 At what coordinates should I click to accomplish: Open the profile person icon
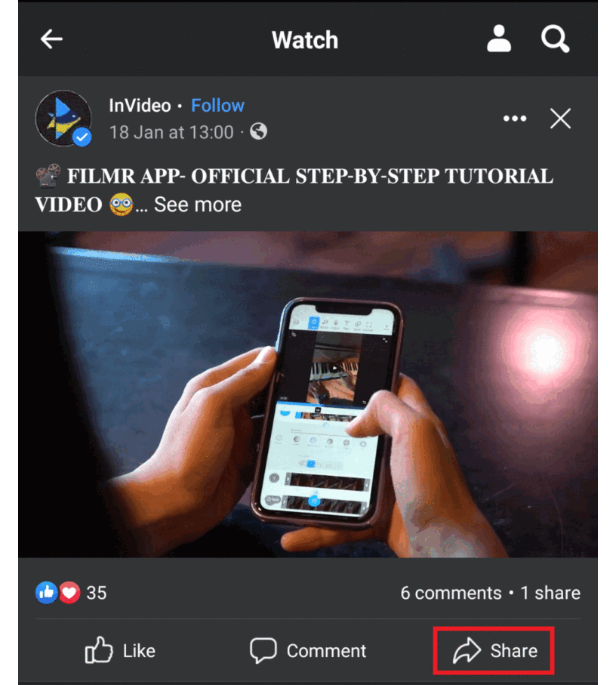(498, 39)
